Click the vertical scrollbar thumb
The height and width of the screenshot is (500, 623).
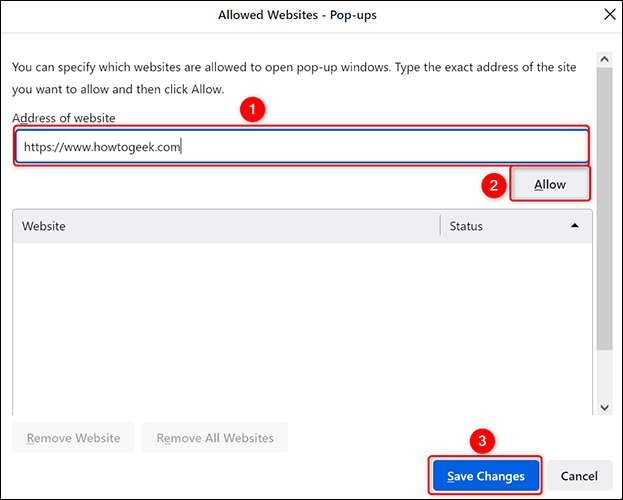click(604, 209)
